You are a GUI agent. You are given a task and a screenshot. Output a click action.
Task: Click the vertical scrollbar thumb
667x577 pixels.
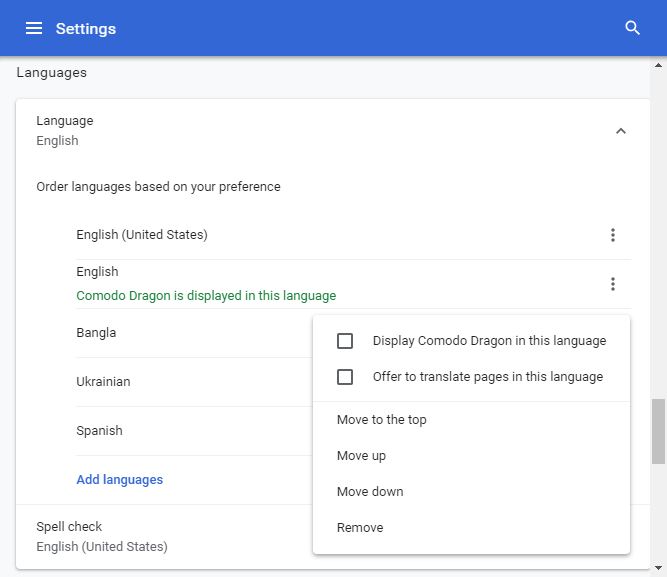[658, 431]
